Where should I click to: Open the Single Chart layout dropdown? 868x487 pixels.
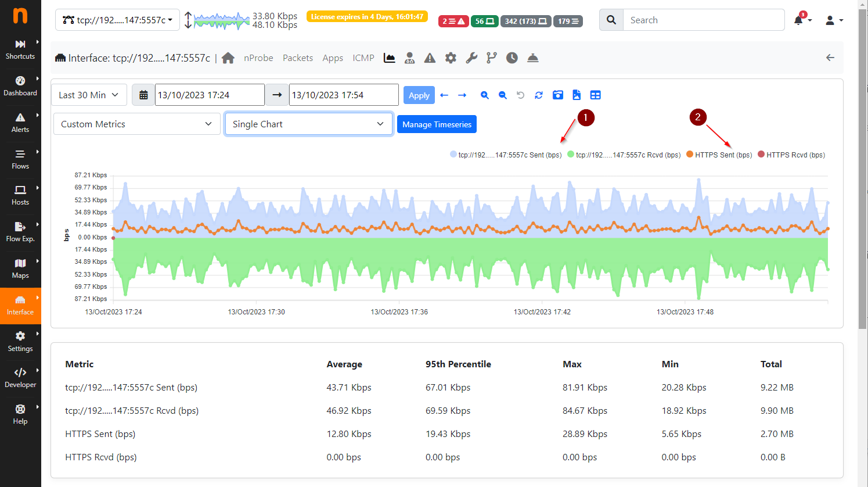(x=308, y=124)
